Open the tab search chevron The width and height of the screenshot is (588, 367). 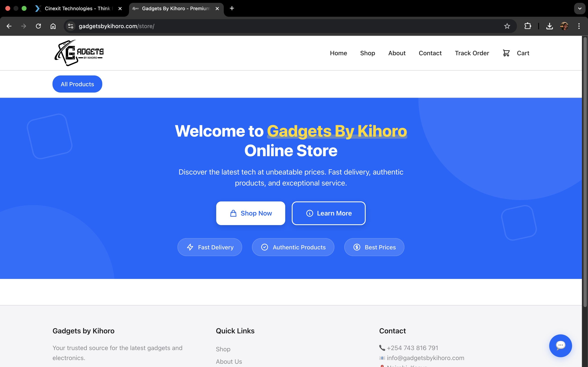tap(580, 8)
